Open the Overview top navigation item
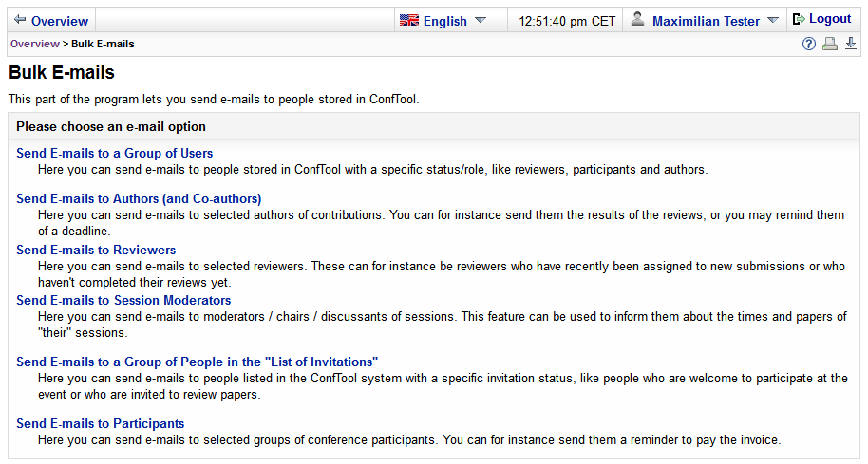 pyautogui.click(x=59, y=21)
